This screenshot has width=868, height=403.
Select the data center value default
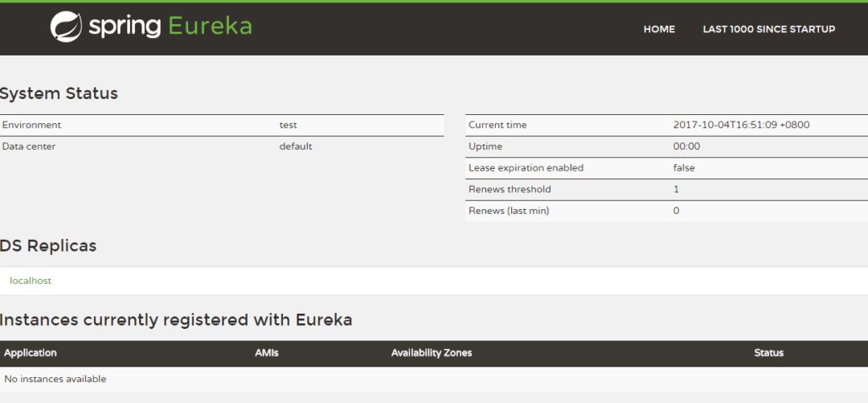(x=296, y=146)
